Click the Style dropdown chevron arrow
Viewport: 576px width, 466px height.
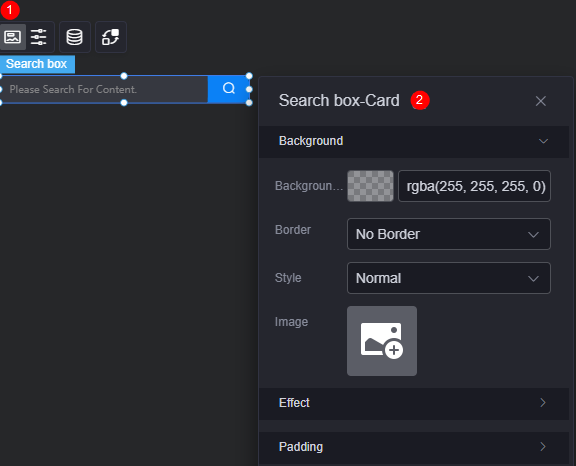coord(533,278)
